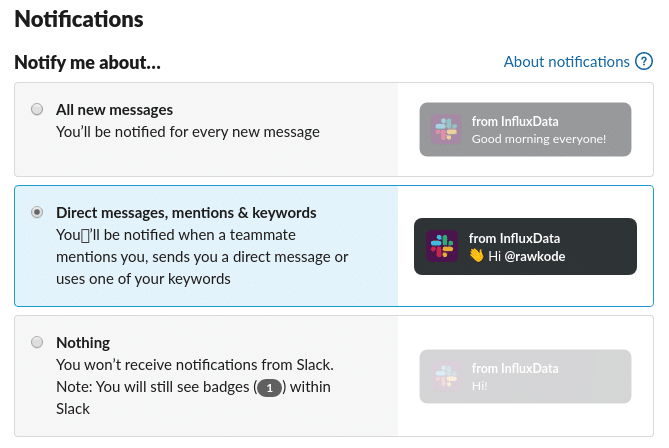Click the "All new messages" option label
The height and width of the screenshot is (448, 669).
click(x=114, y=109)
